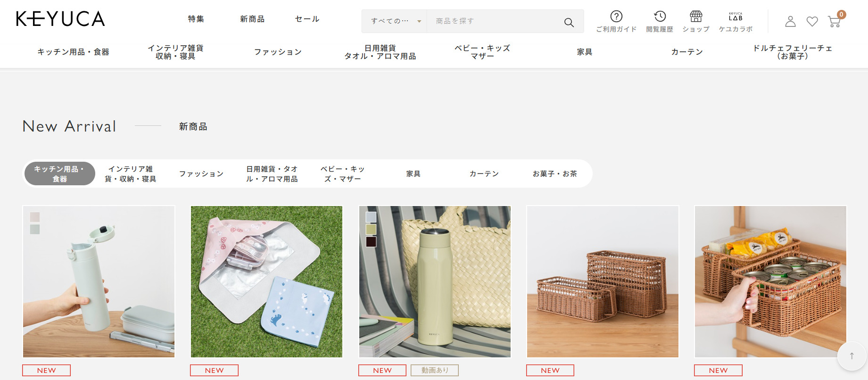Open the カーテン main menu

pos(687,52)
